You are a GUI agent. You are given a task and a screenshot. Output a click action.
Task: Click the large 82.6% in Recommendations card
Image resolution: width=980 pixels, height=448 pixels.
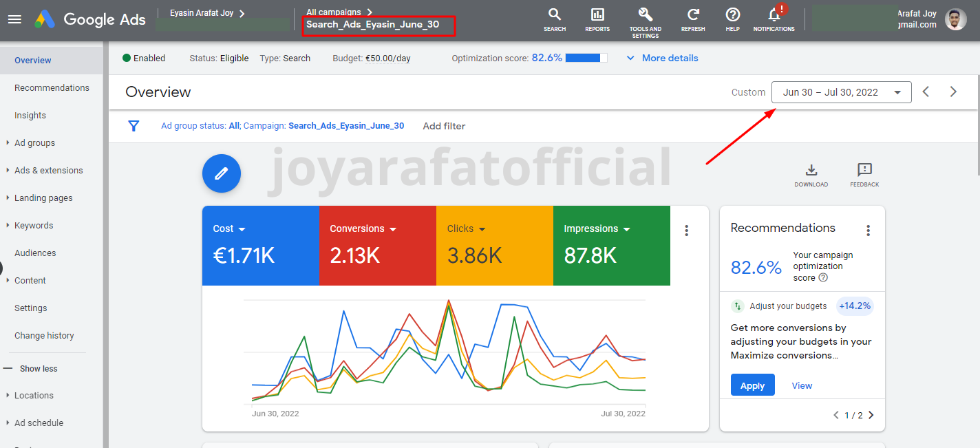[x=756, y=267]
